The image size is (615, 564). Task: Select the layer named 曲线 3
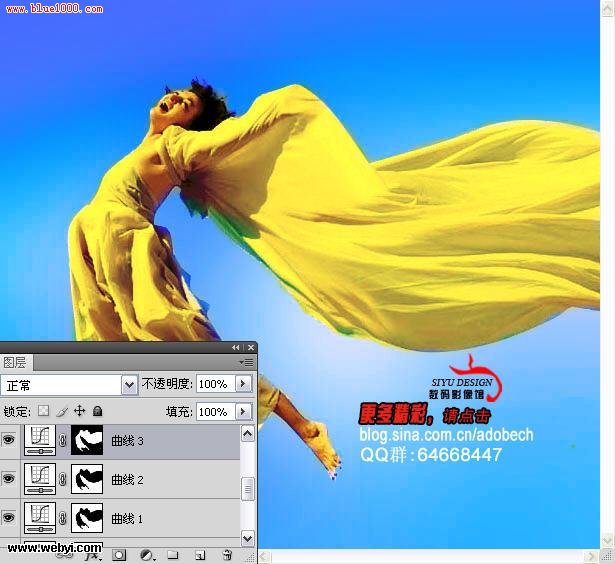point(127,441)
